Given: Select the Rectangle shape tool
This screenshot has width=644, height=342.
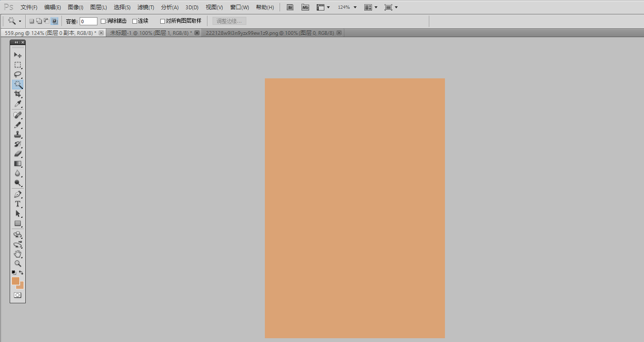Looking at the screenshot, I should click(18, 224).
